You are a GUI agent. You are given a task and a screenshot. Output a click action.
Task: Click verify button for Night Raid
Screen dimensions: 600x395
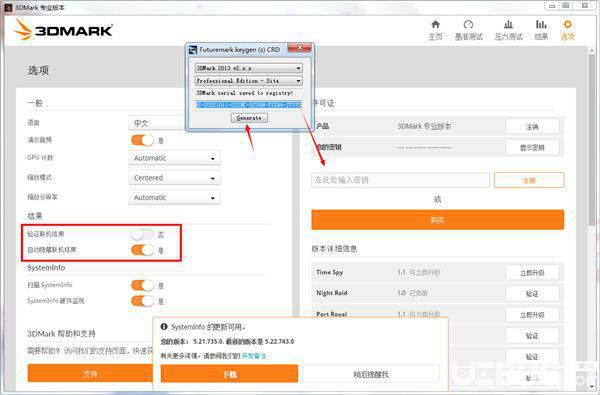[x=532, y=294]
